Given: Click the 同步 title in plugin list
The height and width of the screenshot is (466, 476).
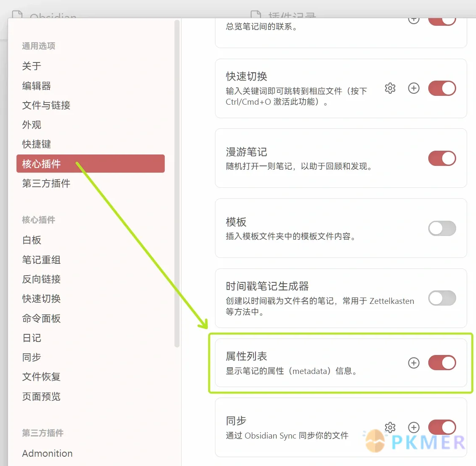Looking at the screenshot, I should coord(236,421).
